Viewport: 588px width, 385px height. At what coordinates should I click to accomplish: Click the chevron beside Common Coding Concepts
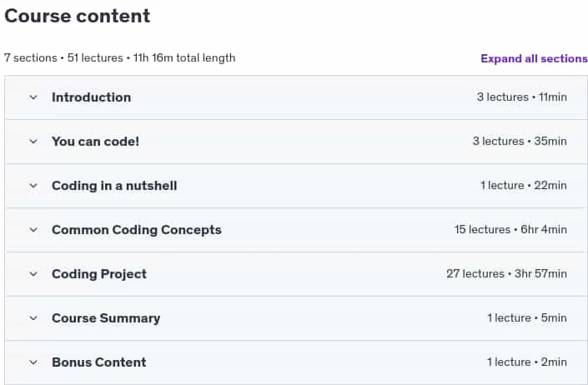tap(33, 230)
